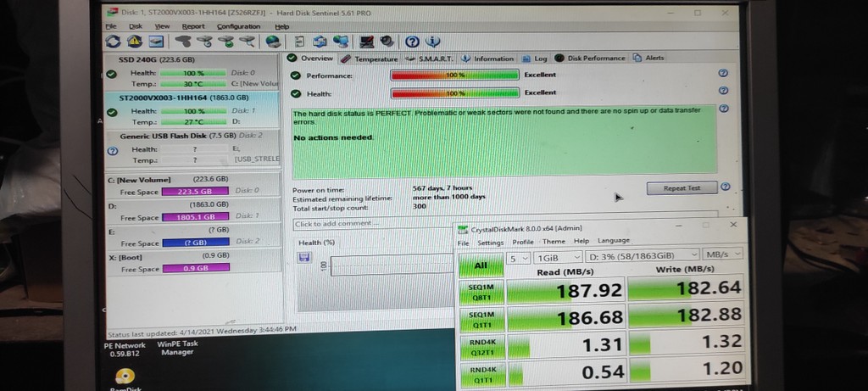Open File menu in CrystalDiskMark
This screenshot has width=868, height=391.
(x=463, y=243)
